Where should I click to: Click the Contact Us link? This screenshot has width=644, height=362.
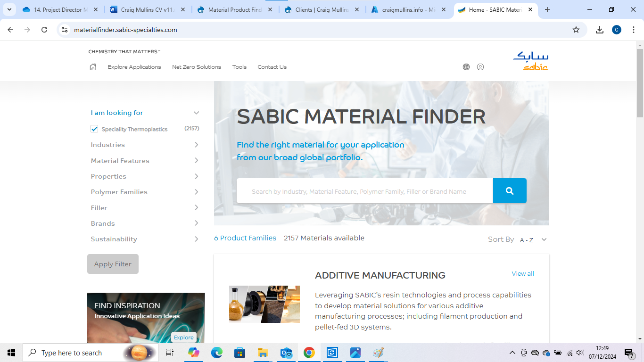pos(272,67)
